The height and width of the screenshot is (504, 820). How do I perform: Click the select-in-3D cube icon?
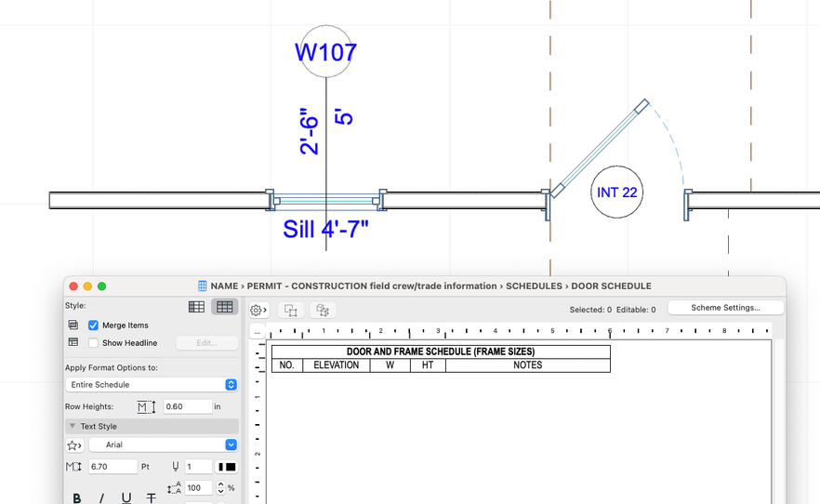323,310
